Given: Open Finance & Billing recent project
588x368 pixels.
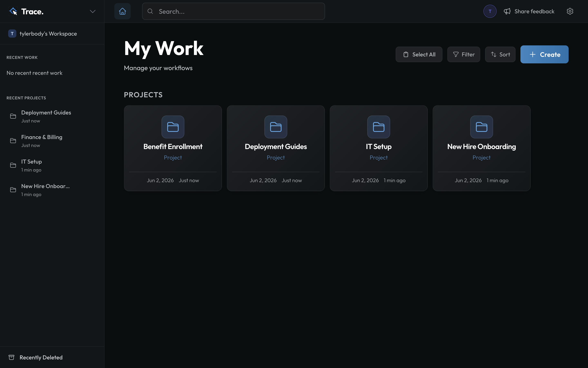Looking at the screenshot, I should coord(52,141).
